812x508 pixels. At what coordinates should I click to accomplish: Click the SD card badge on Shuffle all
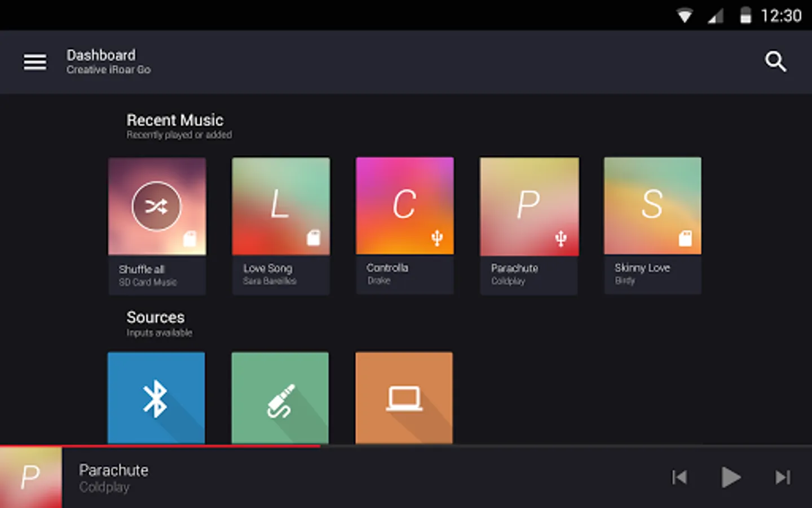tap(189, 239)
